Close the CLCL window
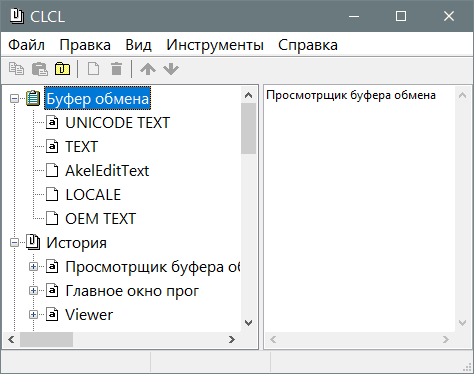Screen dimensions: 474x374 point(449,16)
